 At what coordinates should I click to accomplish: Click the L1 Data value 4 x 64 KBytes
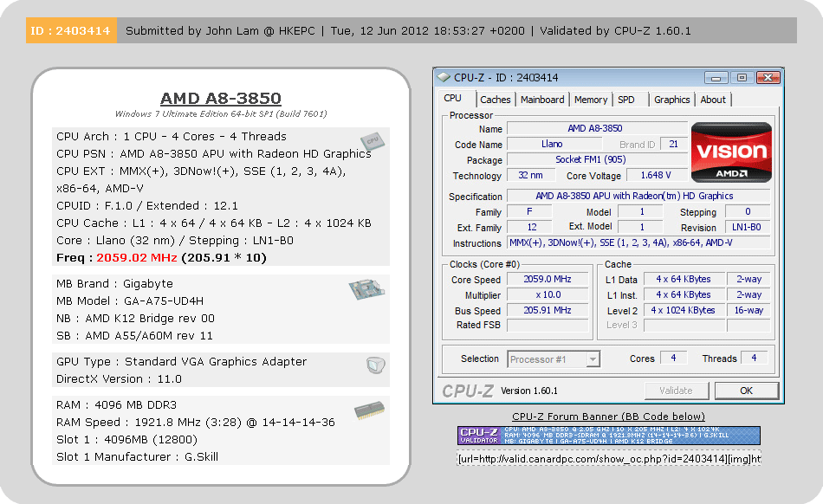684,280
